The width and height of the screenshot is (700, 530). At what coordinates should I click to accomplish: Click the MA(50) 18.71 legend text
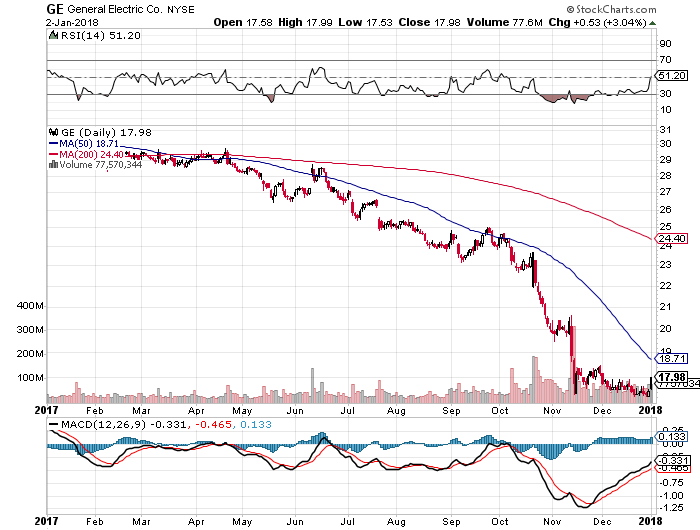(89, 143)
